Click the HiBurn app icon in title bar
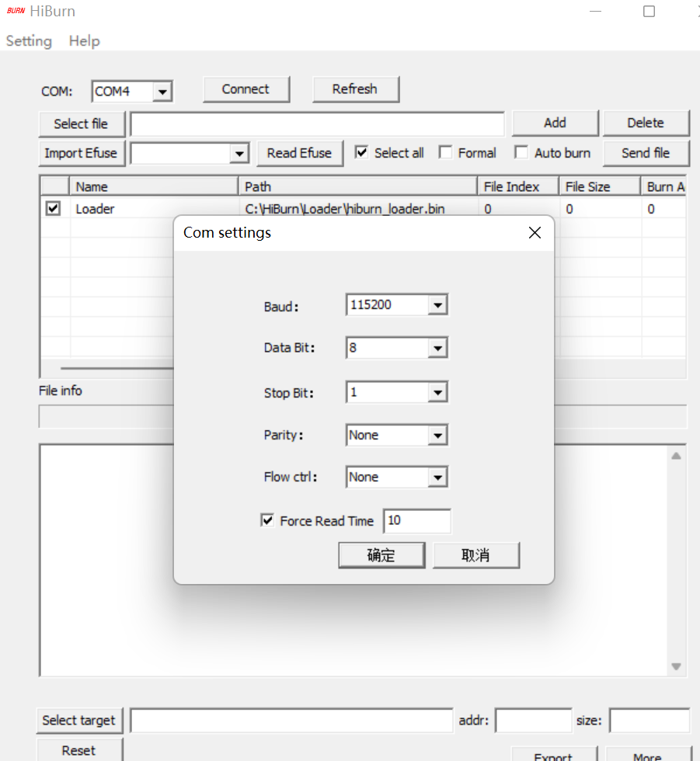 click(x=16, y=11)
